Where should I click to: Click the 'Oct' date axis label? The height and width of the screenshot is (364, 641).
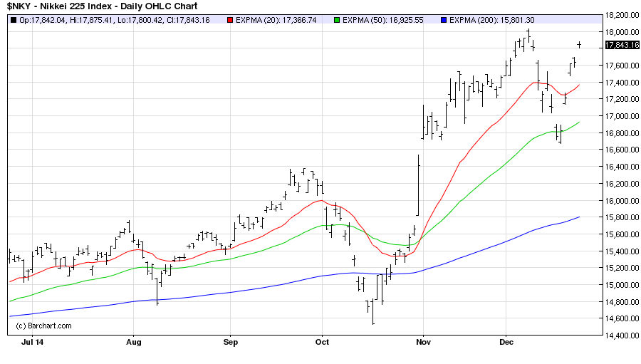coord(322,342)
